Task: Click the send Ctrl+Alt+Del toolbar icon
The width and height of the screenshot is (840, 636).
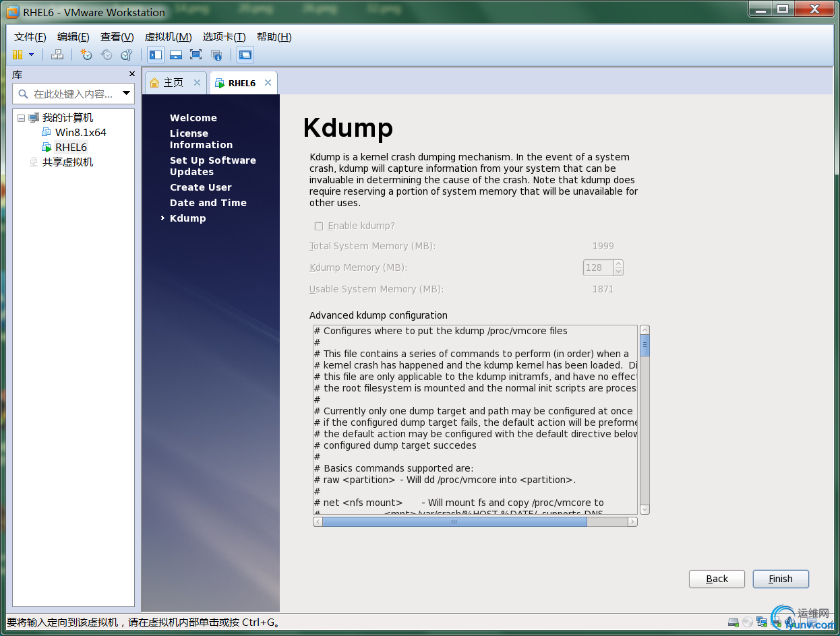Action: click(x=58, y=55)
